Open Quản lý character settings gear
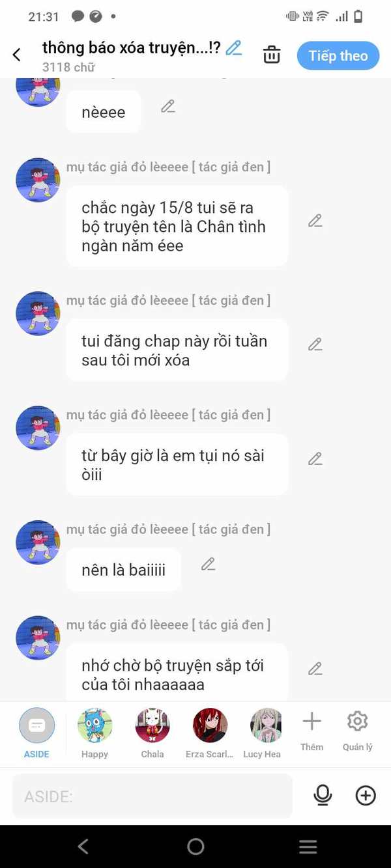 pos(357,731)
